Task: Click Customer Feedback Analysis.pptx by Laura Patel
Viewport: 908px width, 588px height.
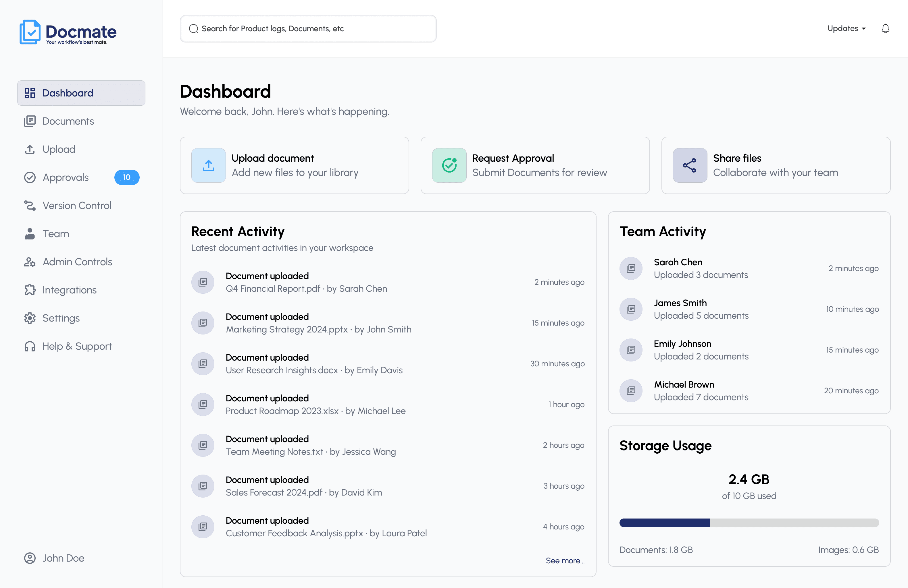Action: [326, 533]
